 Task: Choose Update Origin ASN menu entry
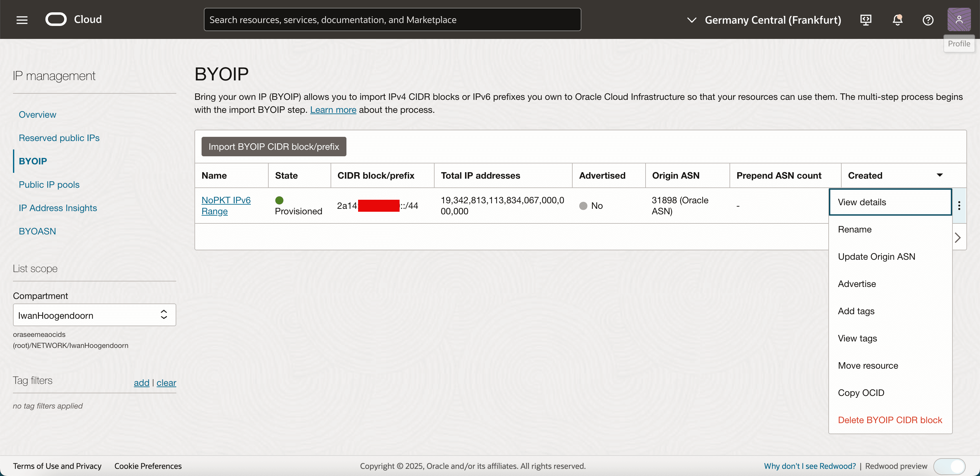click(x=876, y=257)
